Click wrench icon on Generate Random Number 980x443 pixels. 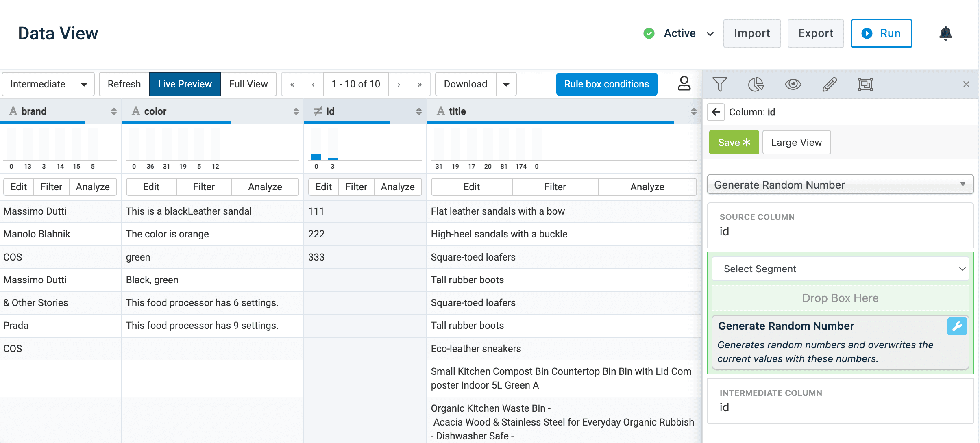click(957, 326)
